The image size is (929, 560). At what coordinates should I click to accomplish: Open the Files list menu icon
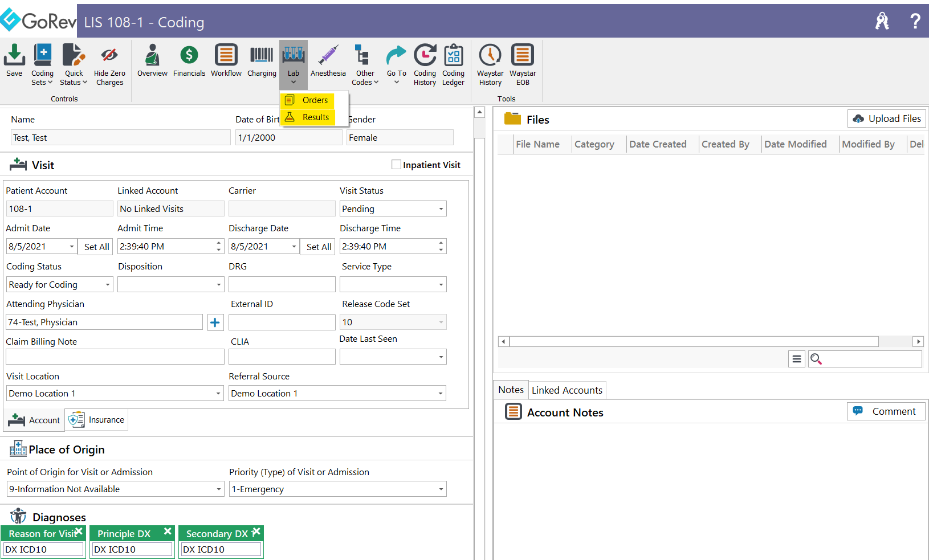point(797,359)
